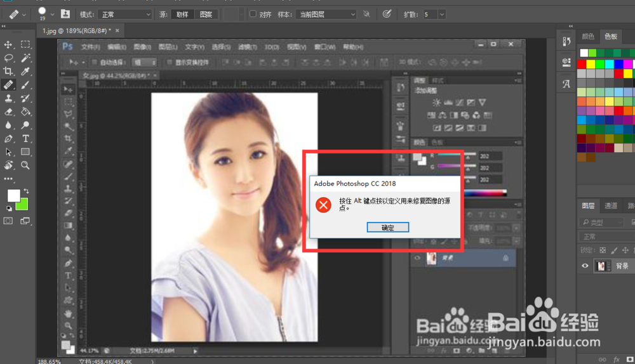Set source to 图案 pattern
This screenshot has height=364, width=635.
[206, 15]
